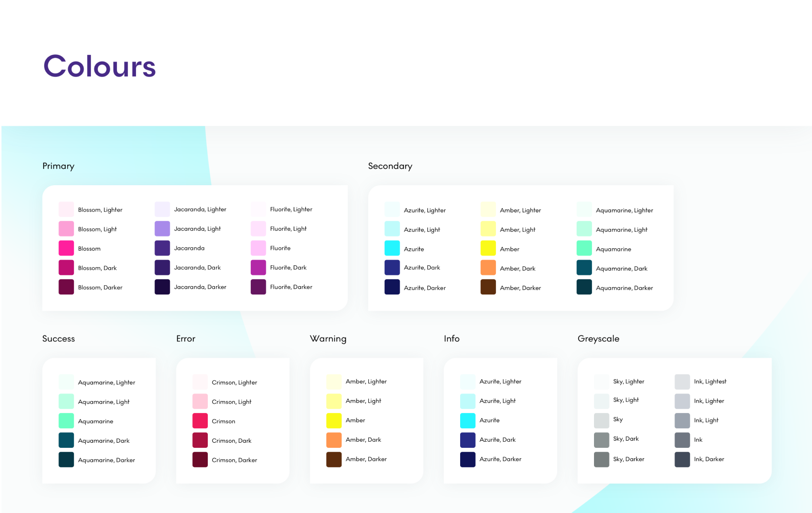Select Azurite, Light swatch in Secondary card

tap(392, 229)
